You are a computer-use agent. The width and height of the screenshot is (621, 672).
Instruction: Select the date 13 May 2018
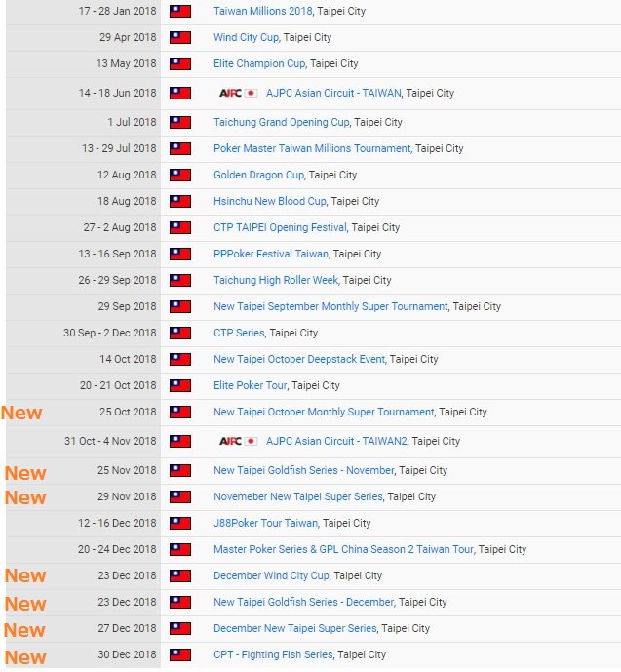127,63
